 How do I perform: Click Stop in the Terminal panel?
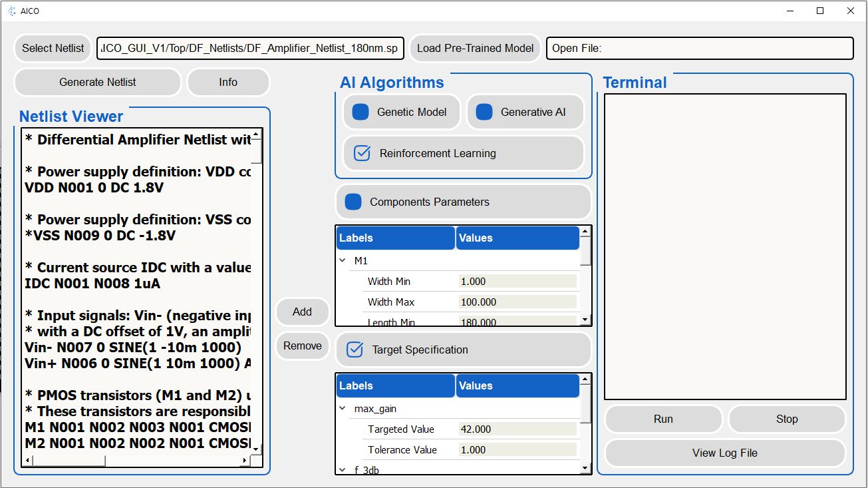(786, 419)
